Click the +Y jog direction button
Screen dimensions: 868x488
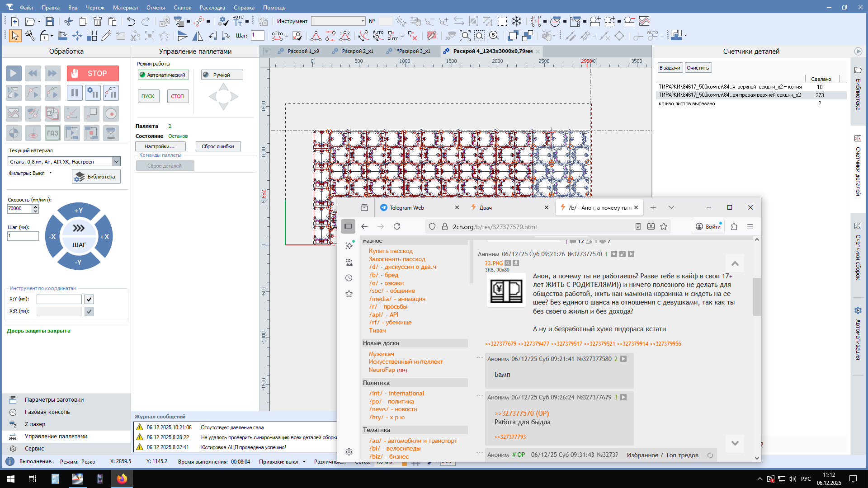[79, 210]
